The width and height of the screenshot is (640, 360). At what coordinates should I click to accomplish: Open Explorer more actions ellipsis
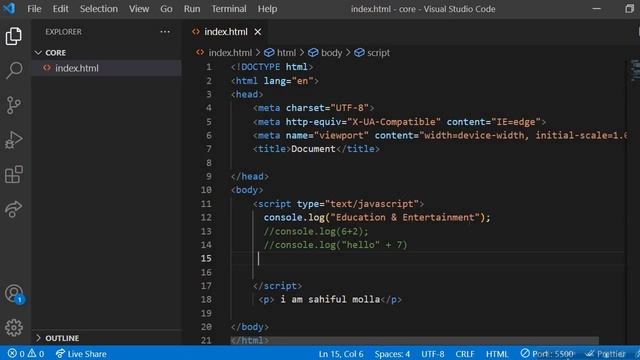point(165,31)
